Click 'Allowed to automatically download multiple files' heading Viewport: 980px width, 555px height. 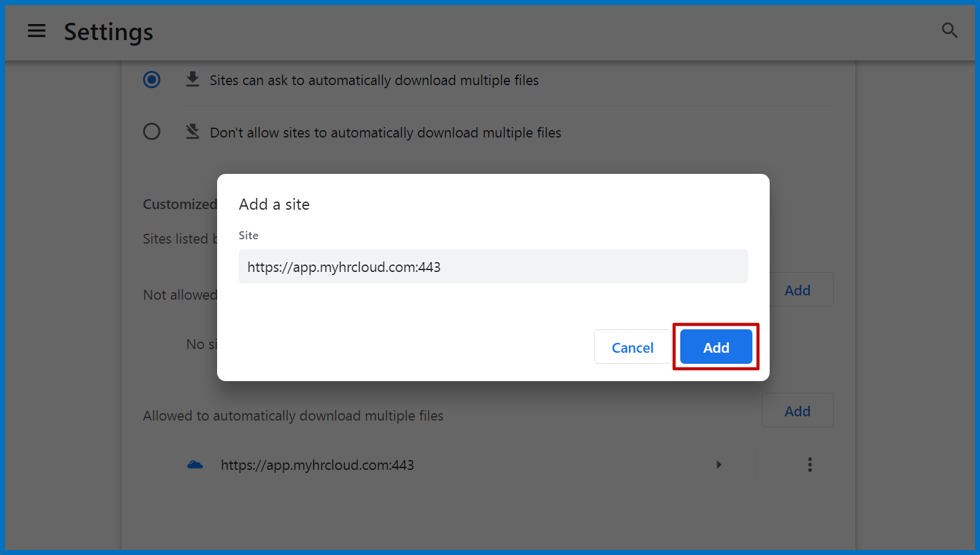(293, 416)
